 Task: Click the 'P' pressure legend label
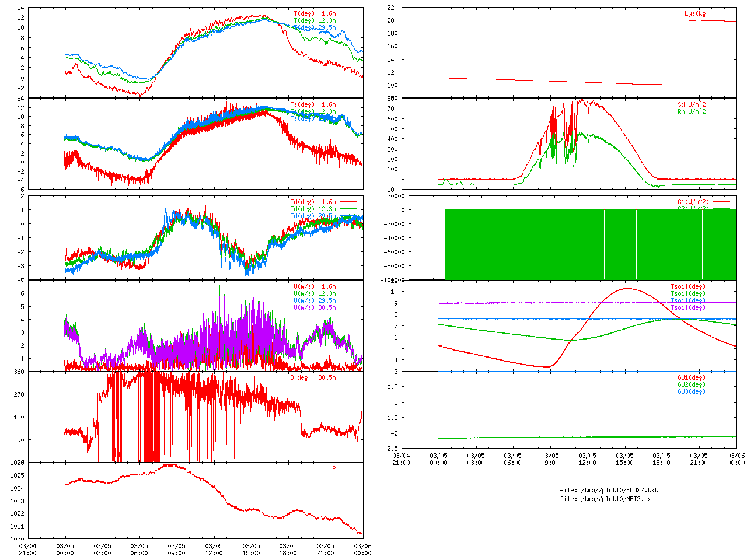pos(334,468)
